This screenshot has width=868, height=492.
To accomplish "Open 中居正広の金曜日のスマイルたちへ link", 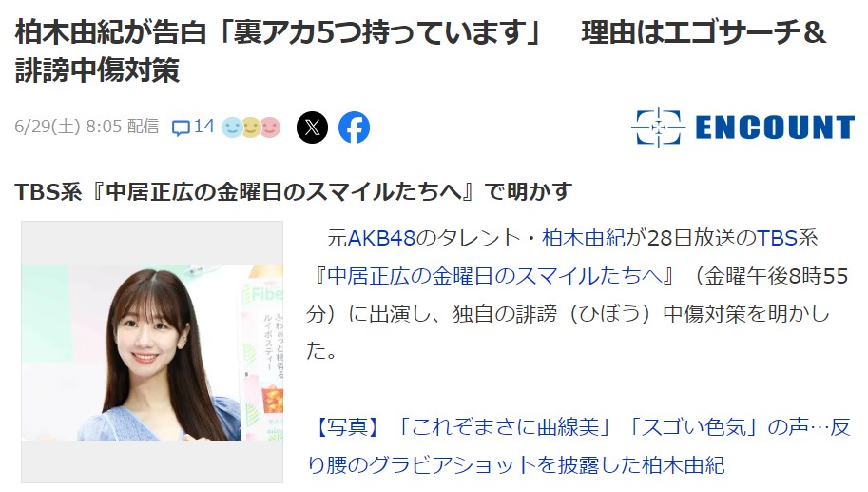I will pyautogui.click(x=494, y=275).
